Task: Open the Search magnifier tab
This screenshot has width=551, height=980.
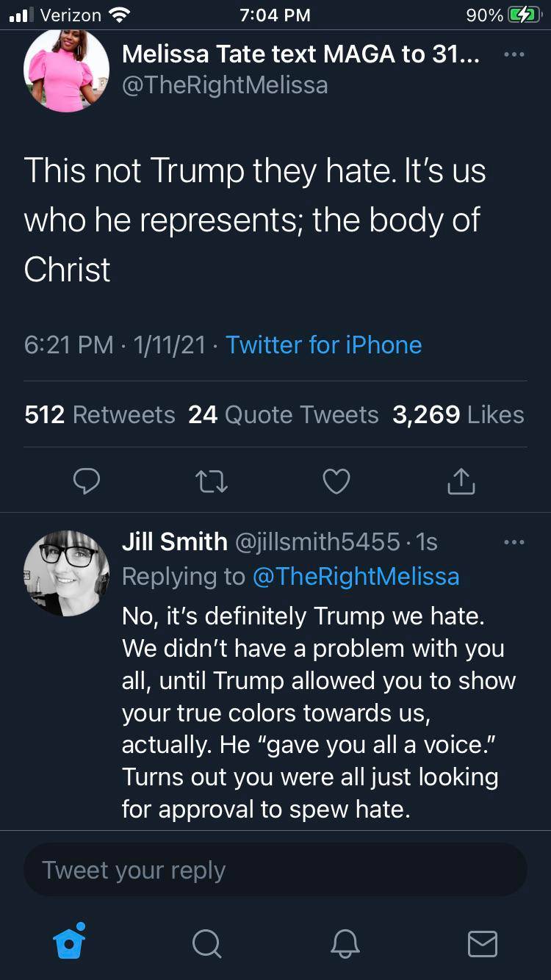Action: [206, 943]
